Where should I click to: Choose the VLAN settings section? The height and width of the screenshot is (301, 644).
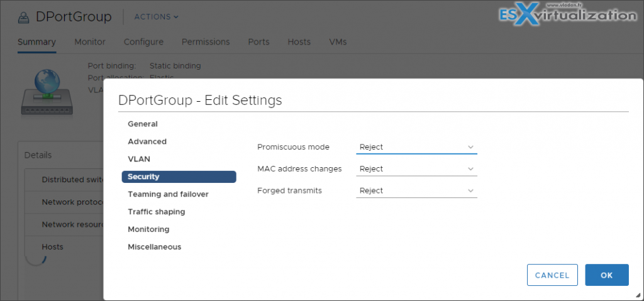point(139,160)
